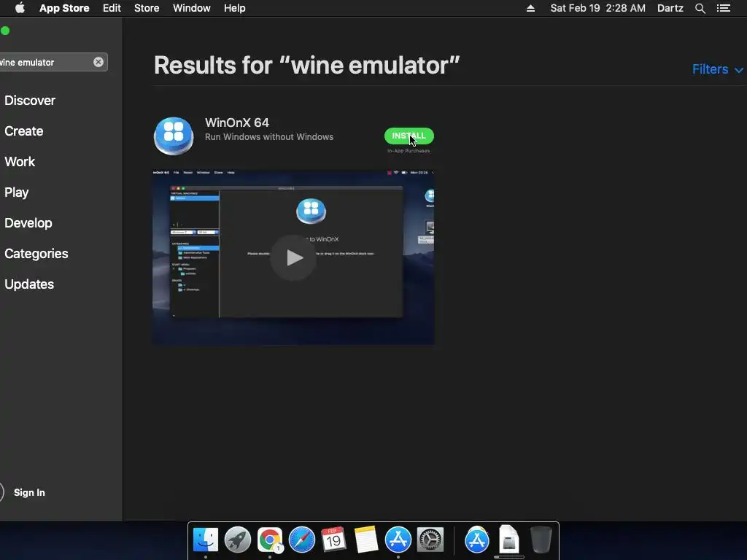Screen dimensions: 747x560
Task: Go to Work in sidebar
Action: (20, 161)
